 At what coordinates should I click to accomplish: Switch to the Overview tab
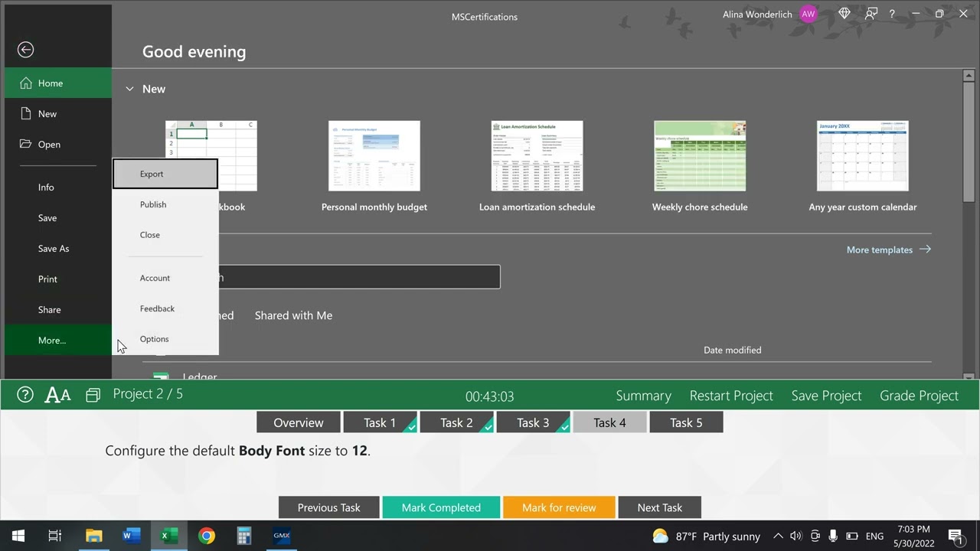tap(299, 422)
